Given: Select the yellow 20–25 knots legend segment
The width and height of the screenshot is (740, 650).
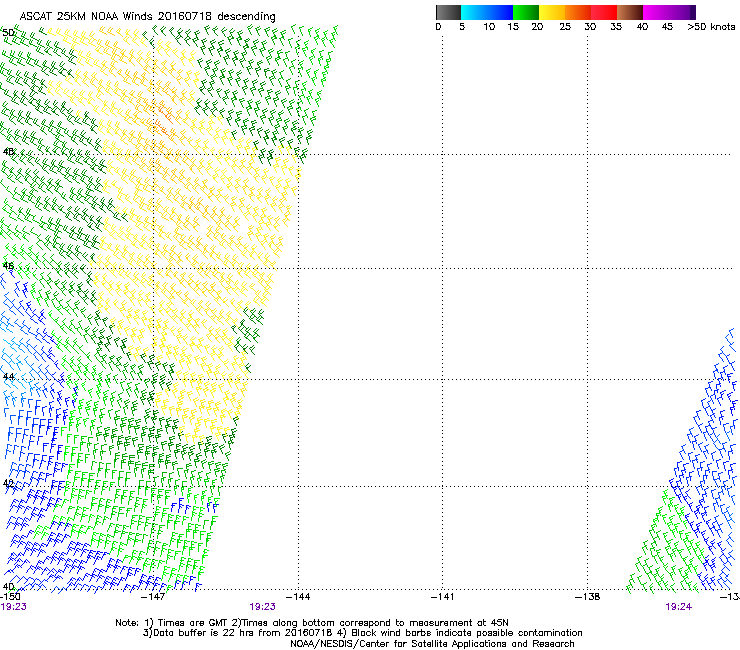Looking at the screenshot, I should [x=552, y=12].
